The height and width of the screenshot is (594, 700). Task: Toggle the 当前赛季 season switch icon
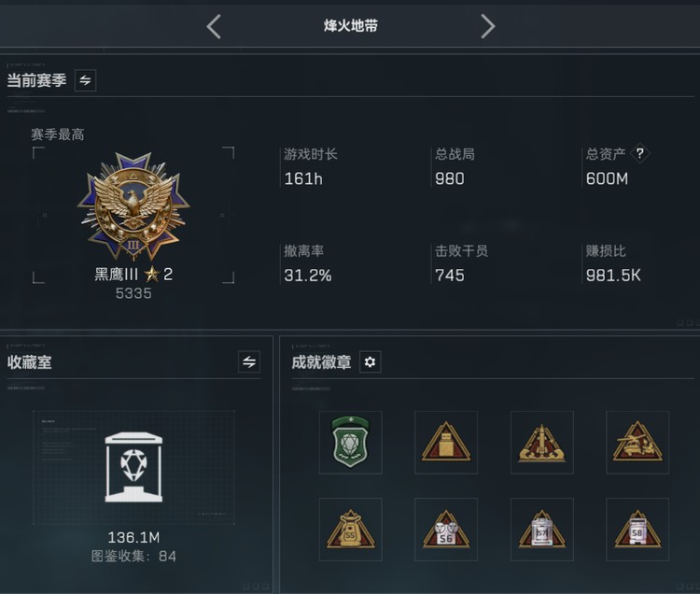click(x=85, y=80)
